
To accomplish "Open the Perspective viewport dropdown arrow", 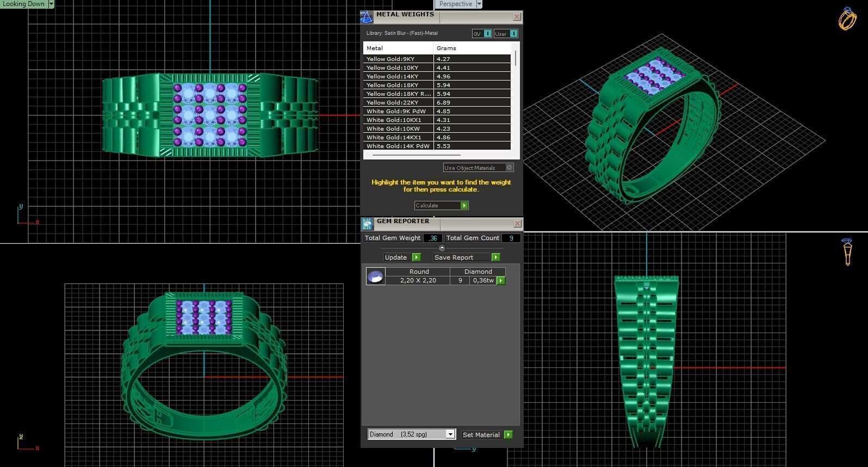I will point(479,4).
